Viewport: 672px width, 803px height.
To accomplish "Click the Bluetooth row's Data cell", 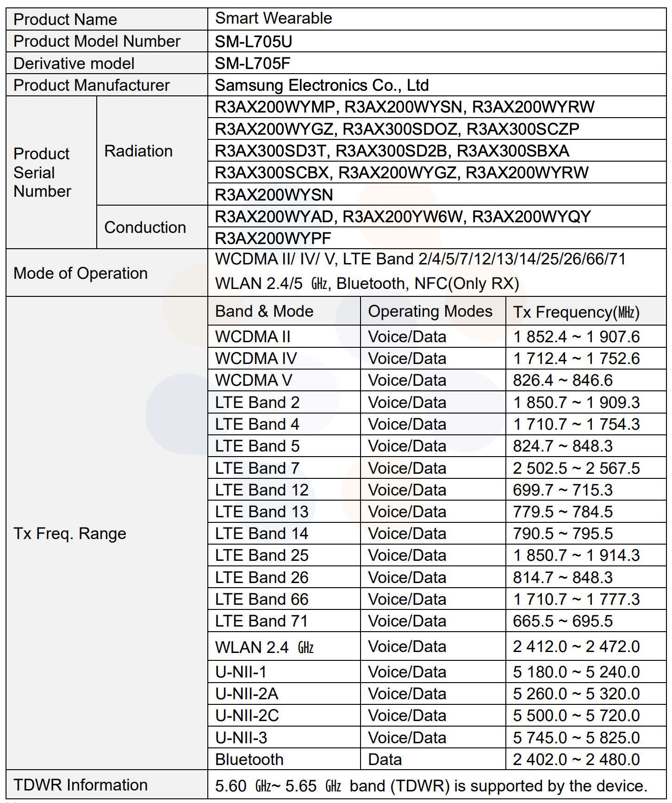I will tap(385, 759).
